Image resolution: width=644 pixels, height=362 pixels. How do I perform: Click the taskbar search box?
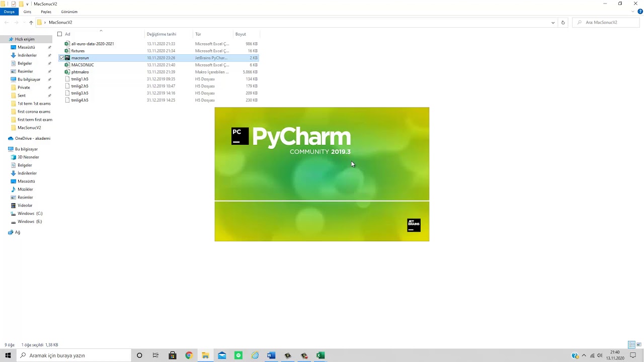tap(73, 355)
